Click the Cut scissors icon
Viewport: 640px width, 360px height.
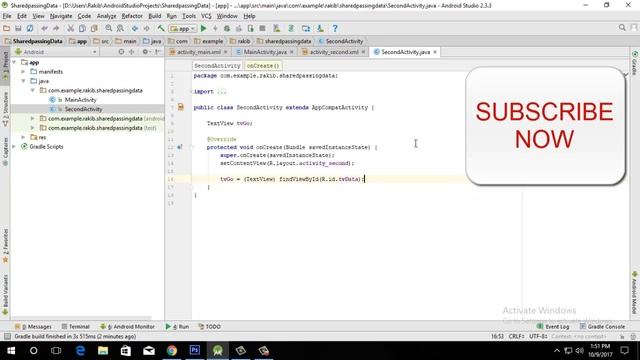[x=70, y=28]
